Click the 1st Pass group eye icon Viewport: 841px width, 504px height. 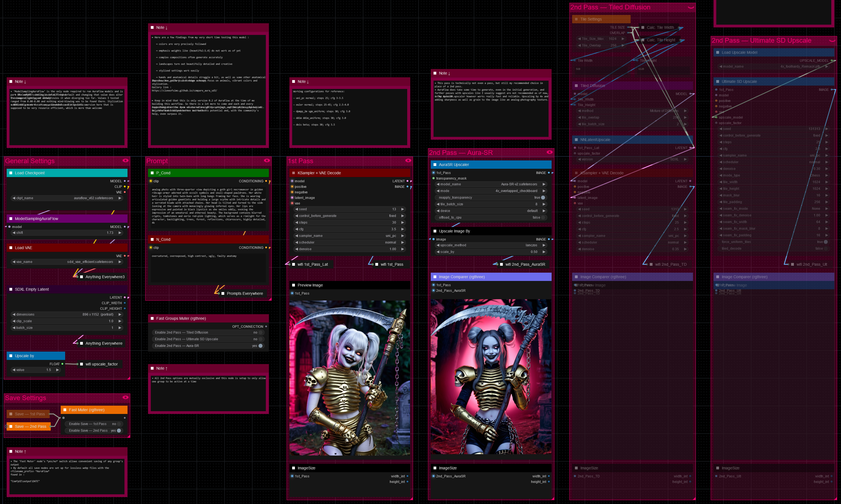click(408, 161)
